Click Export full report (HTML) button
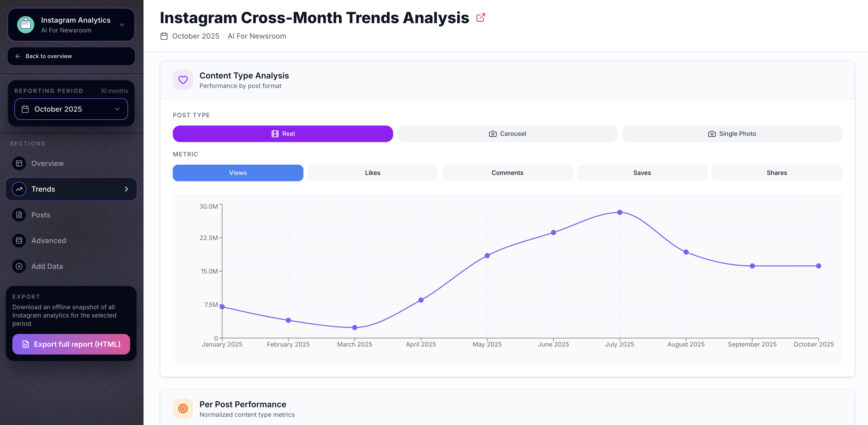The width and height of the screenshot is (868, 425). pos(71,344)
